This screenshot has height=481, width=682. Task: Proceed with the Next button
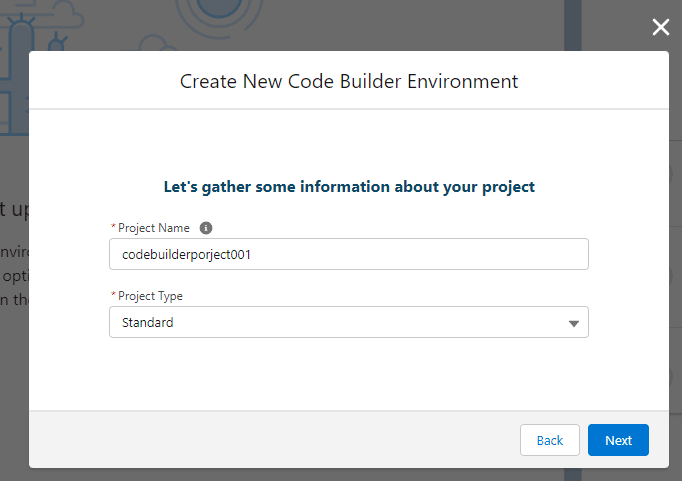click(618, 440)
